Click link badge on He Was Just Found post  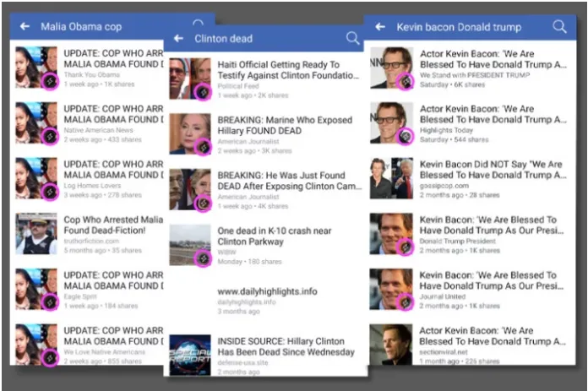(x=203, y=204)
